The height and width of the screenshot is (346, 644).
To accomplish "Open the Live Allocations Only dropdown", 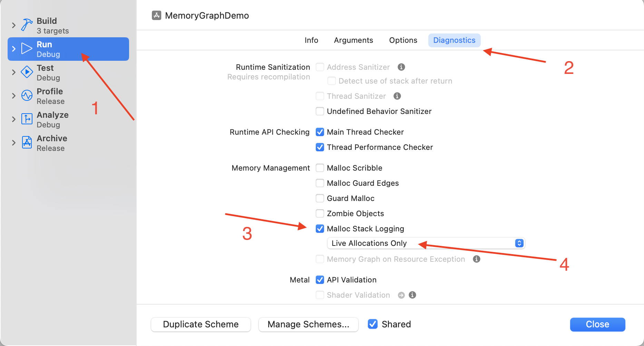I will point(426,243).
